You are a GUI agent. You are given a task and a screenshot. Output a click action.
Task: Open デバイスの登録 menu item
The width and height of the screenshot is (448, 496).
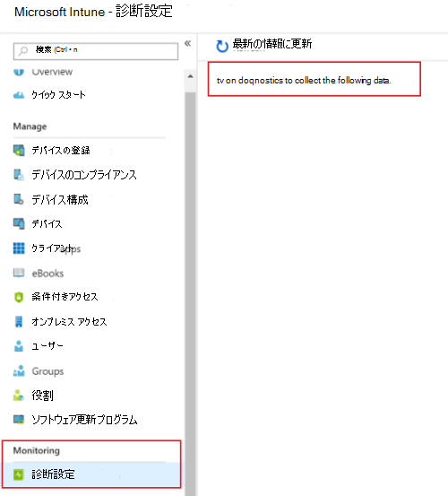(x=61, y=151)
